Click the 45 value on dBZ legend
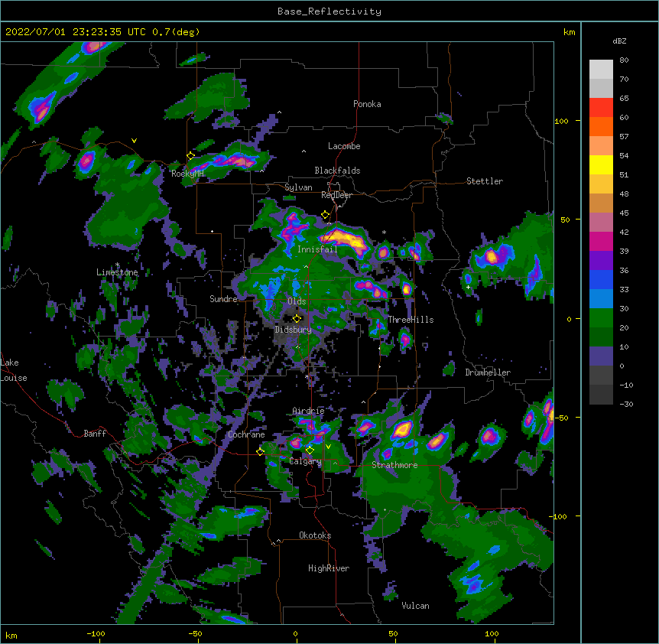 click(x=624, y=213)
